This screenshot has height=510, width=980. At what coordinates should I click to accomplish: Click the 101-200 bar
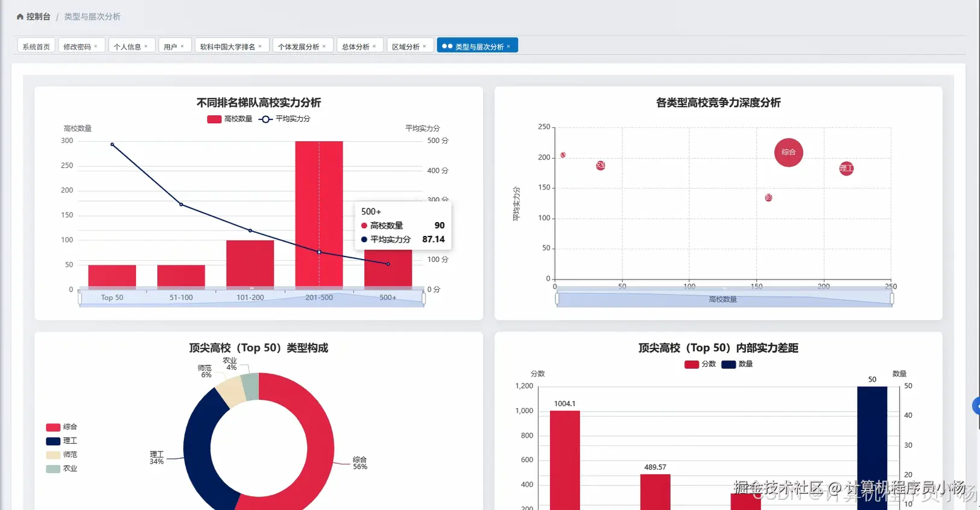[x=250, y=265]
